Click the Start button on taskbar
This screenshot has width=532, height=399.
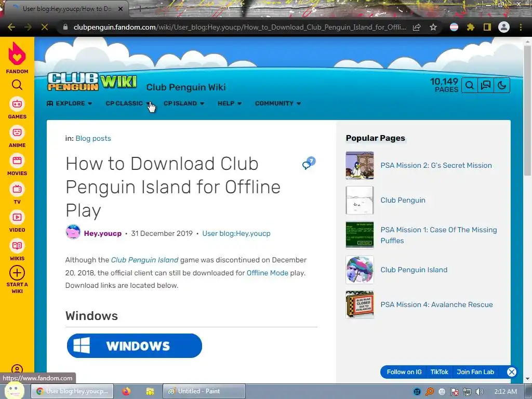(14, 391)
